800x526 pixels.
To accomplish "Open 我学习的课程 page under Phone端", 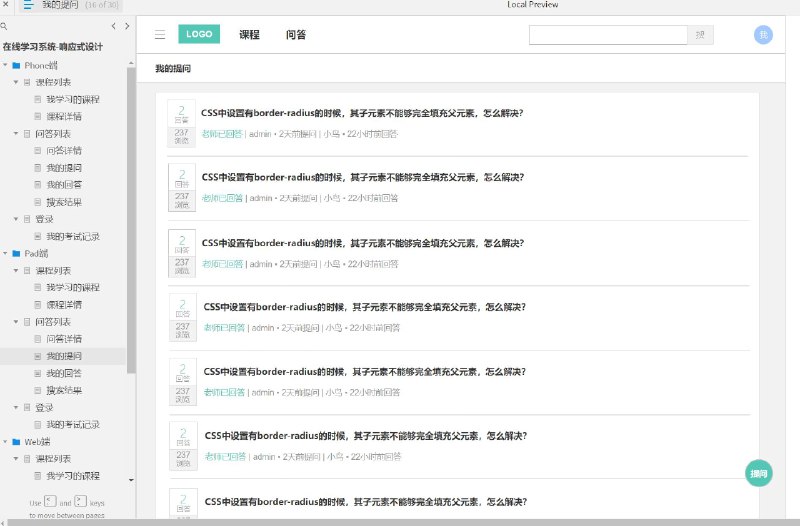I will tap(73, 99).
